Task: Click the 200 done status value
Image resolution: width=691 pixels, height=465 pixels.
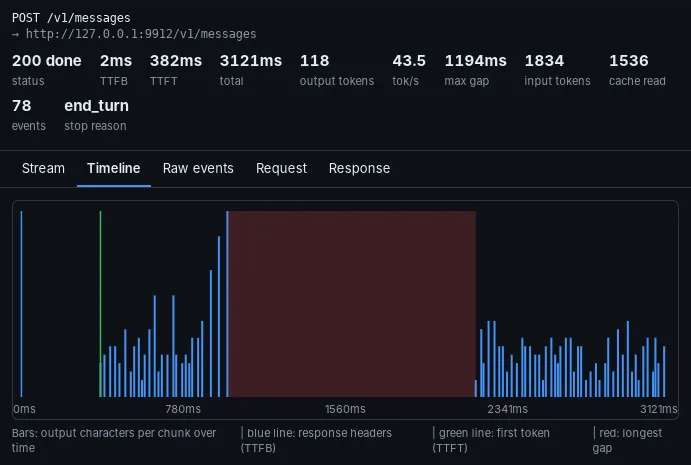Action: tap(47, 61)
